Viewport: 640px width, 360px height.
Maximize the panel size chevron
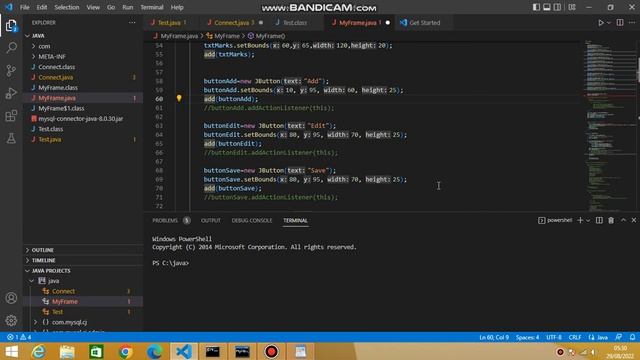tap(623, 220)
